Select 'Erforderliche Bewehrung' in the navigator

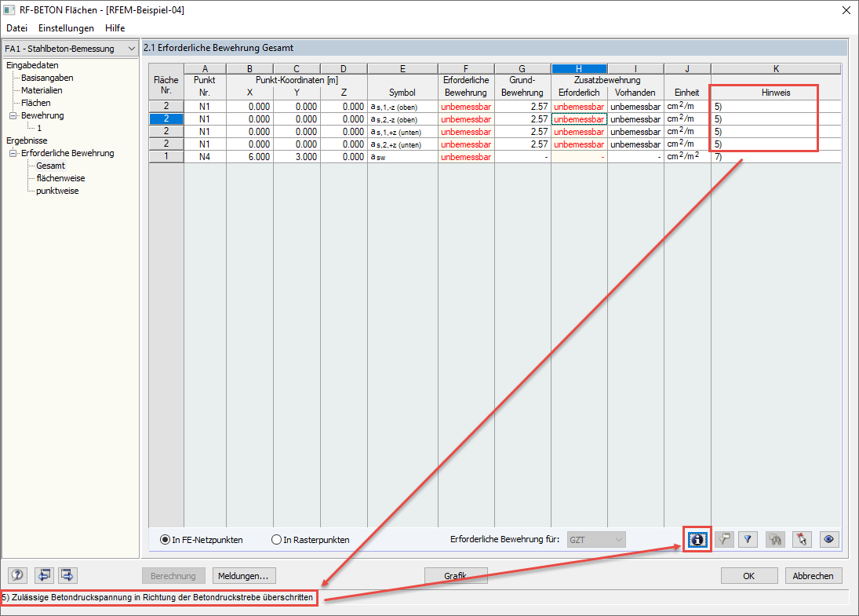point(67,154)
